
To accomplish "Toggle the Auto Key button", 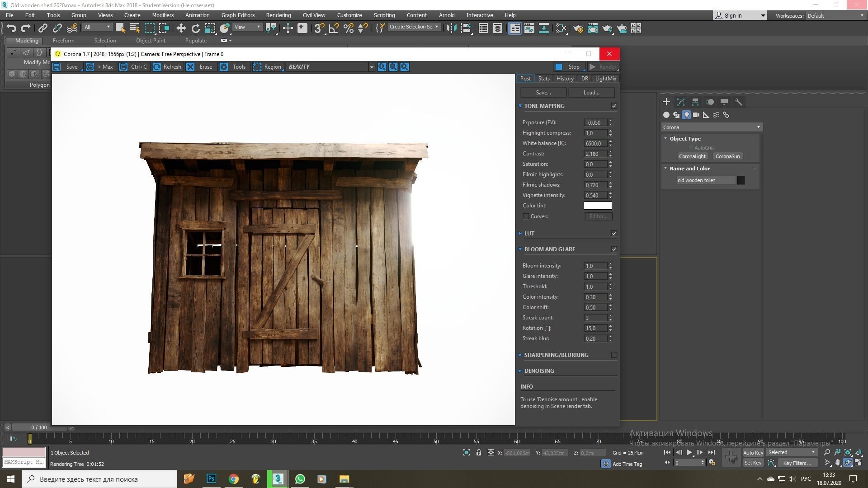I will [753, 452].
